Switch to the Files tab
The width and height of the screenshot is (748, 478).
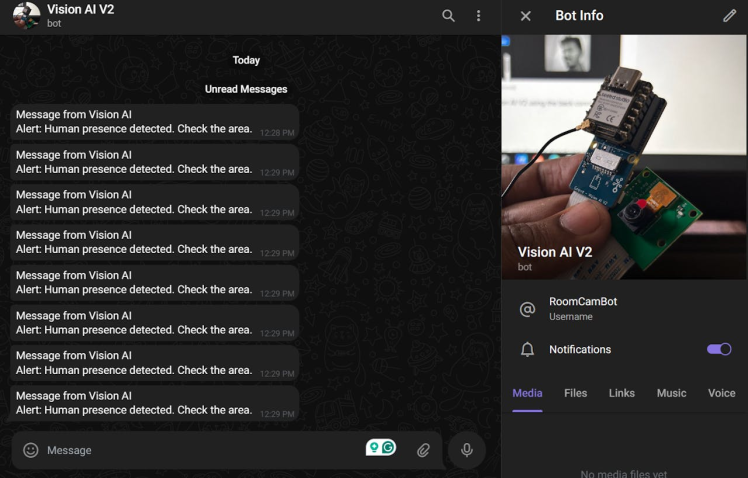point(575,393)
